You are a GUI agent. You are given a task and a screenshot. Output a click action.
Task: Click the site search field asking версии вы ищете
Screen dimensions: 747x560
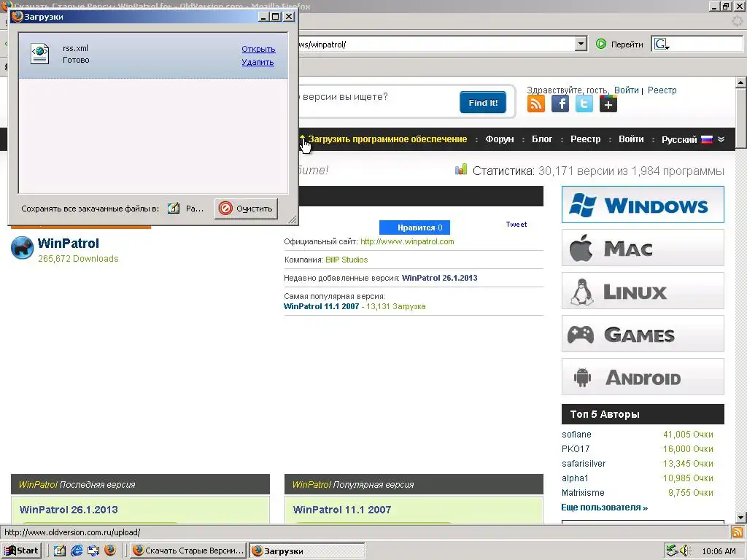pyautogui.click(x=376, y=97)
